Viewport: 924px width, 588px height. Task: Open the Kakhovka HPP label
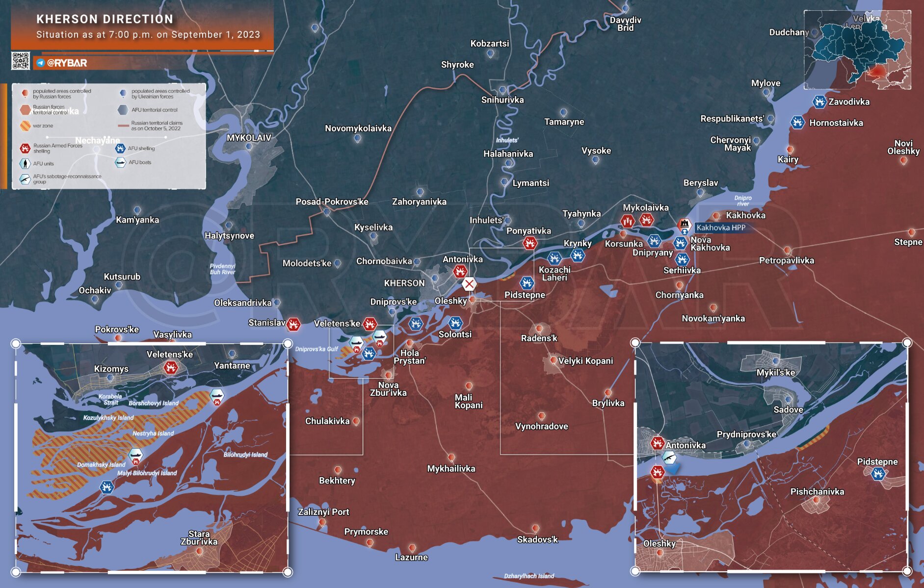721,228
